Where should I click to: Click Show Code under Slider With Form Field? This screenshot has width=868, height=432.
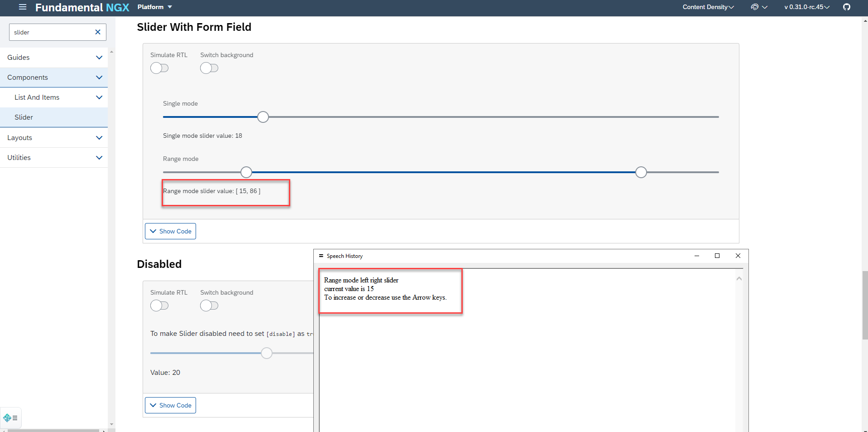point(170,231)
